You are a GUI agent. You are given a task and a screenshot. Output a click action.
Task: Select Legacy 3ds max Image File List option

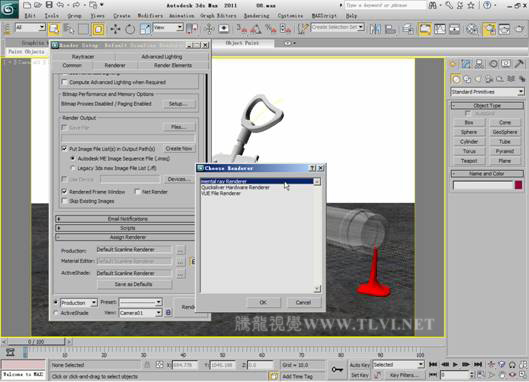point(73,168)
